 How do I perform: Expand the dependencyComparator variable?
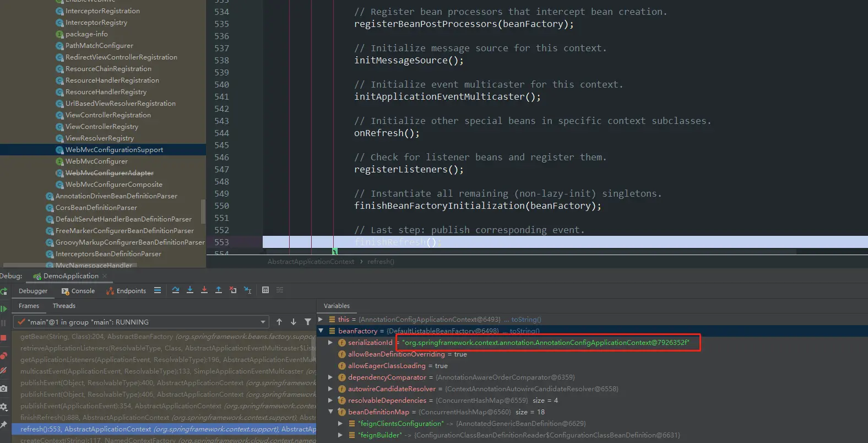click(x=330, y=377)
